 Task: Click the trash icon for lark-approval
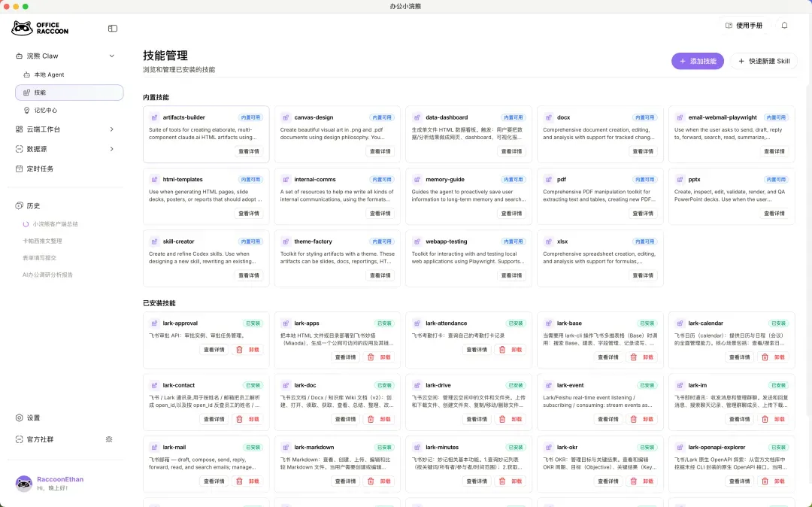click(x=239, y=350)
